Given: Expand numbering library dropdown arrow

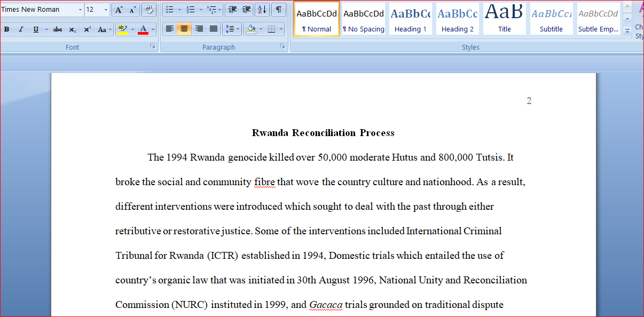Looking at the screenshot, I should coord(201,10).
